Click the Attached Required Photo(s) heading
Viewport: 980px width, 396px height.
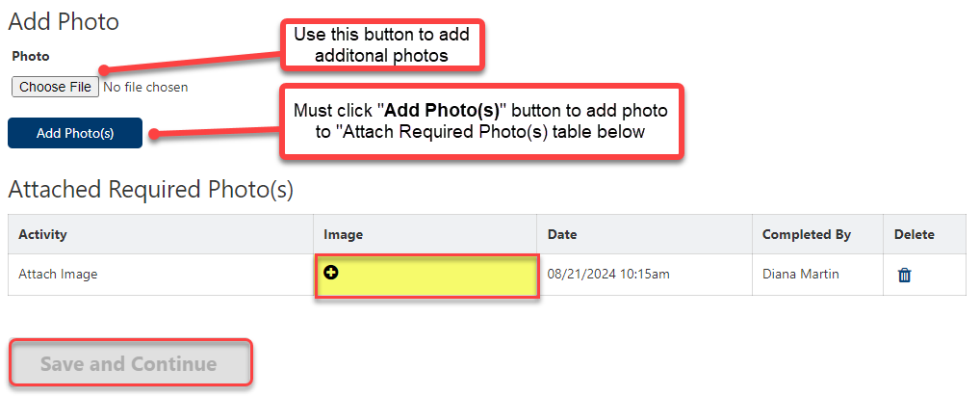click(x=150, y=190)
